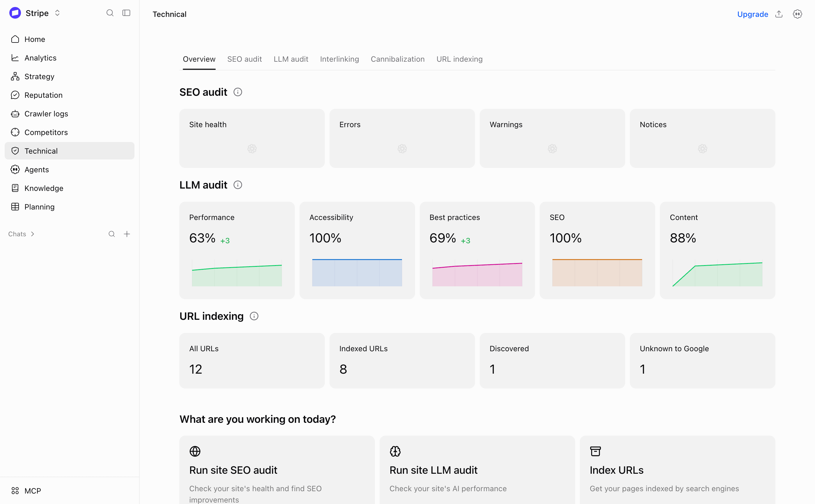The height and width of the screenshot is (504, 815).
Task: Click the Upgrade link
Action: coord(752,14)
